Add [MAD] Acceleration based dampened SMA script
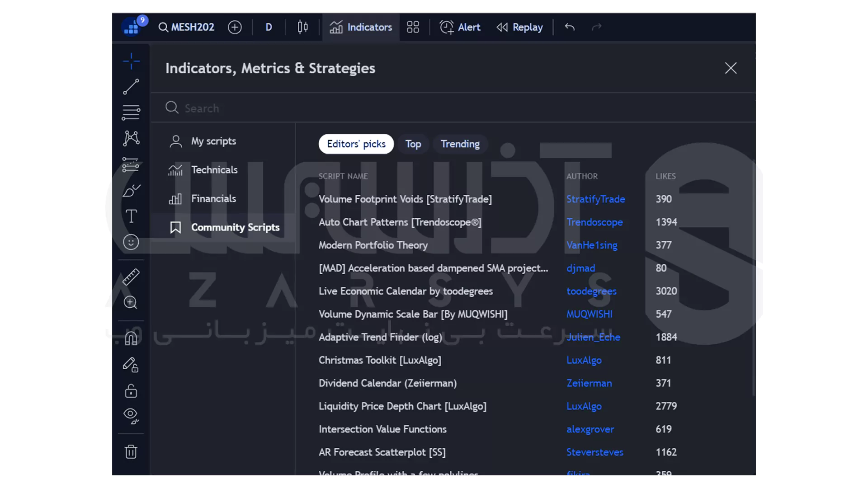The width and height of the screenshot is (868, 488). pos(433,268)
